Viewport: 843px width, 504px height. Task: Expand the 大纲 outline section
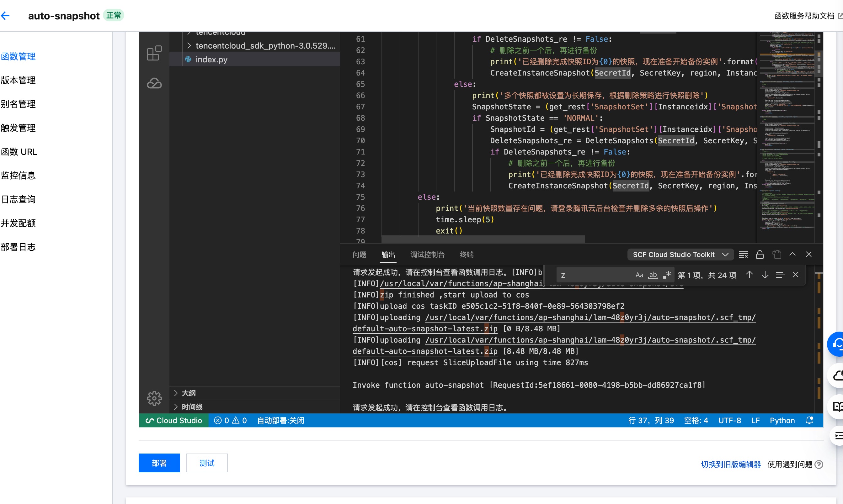click(188, 393)
